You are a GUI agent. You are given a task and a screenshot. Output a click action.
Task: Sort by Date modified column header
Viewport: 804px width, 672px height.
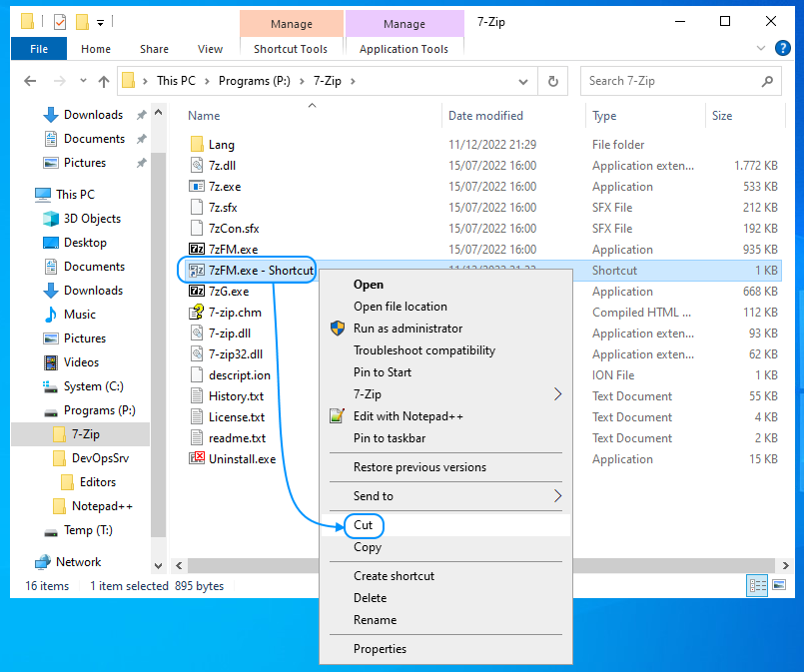coord(485,116)
